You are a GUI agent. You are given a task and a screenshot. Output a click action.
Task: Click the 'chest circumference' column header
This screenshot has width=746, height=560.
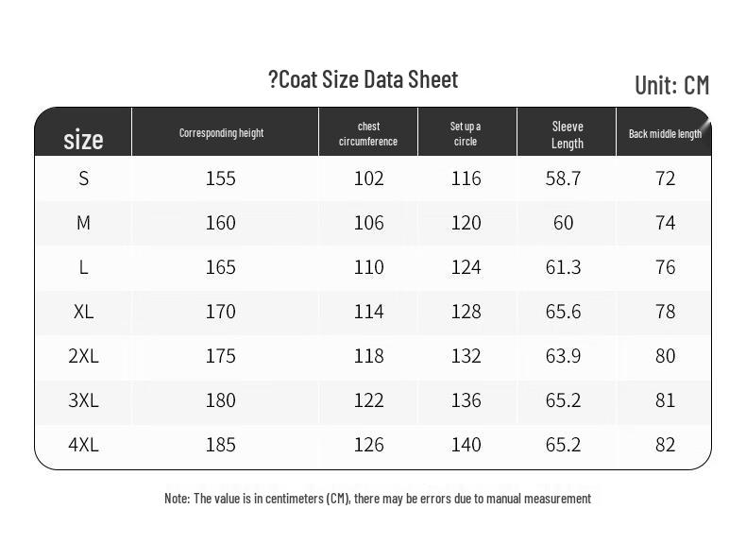[368, 134]
